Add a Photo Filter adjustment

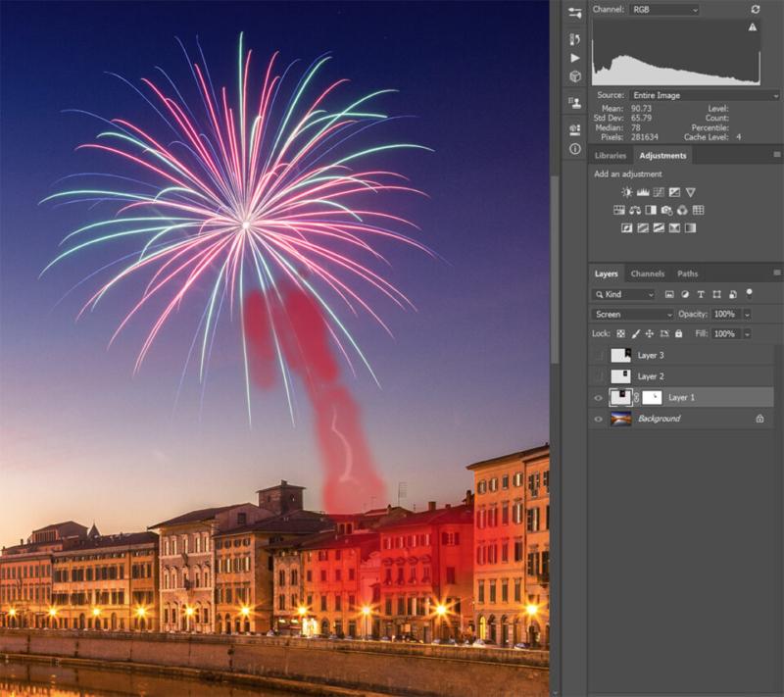tap(666, 210)
